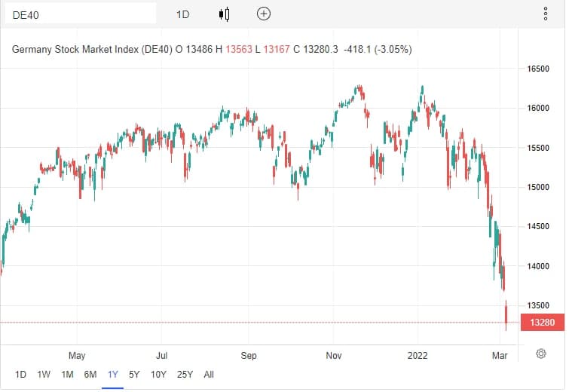Click the 16500 price axis label
Screen dimensions: 569x392
pyautogui.click(x=538, y=69)
